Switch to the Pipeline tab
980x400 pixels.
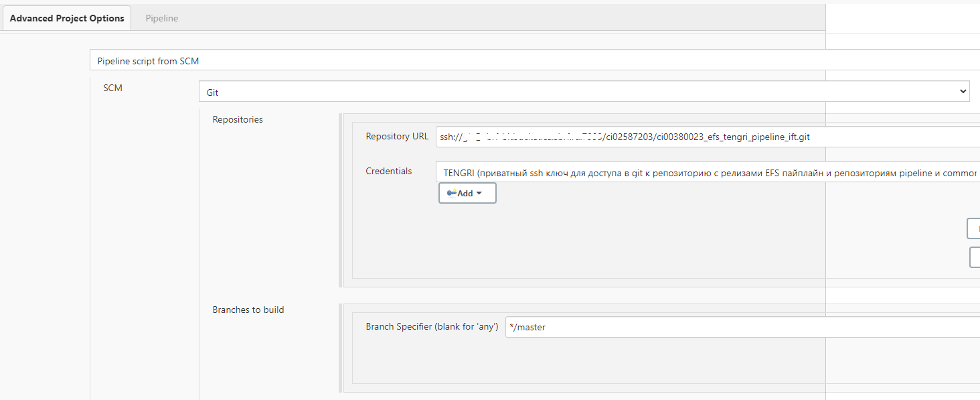click(x=162, y=18)
